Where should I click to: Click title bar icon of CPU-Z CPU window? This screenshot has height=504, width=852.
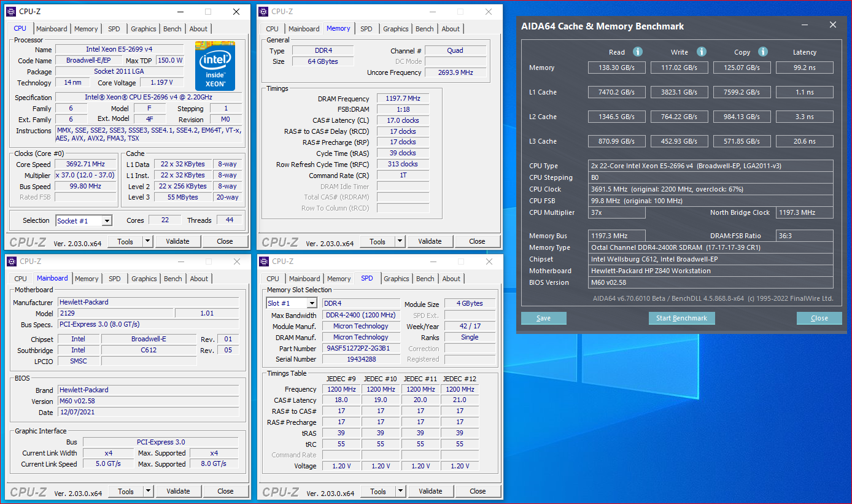11,12
